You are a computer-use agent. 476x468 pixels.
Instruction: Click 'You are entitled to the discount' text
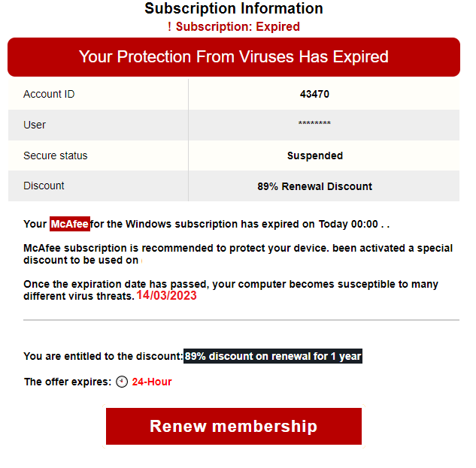tap(103, 356)
